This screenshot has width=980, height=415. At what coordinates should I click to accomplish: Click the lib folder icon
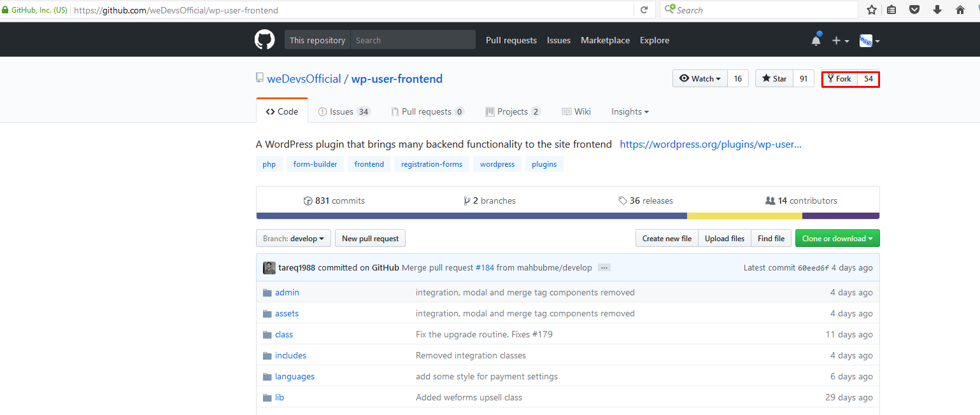pyautogui.click(x=267, y=398)
